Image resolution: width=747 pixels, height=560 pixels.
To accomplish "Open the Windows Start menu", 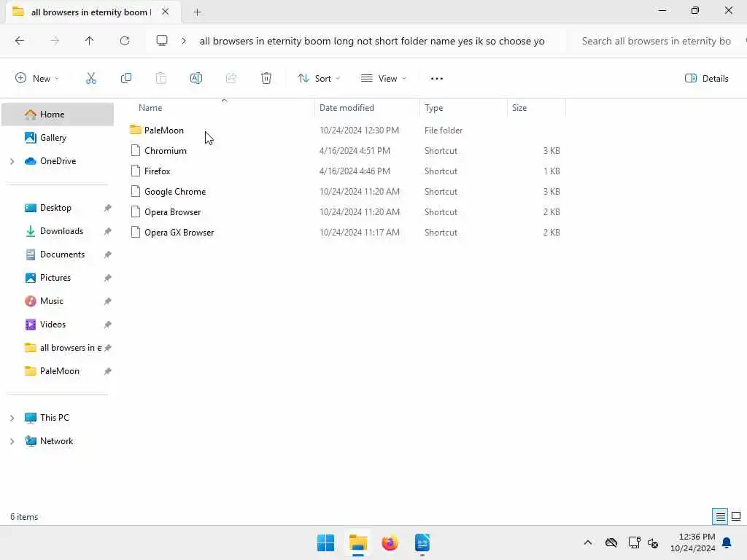I will tap(326, 542).
